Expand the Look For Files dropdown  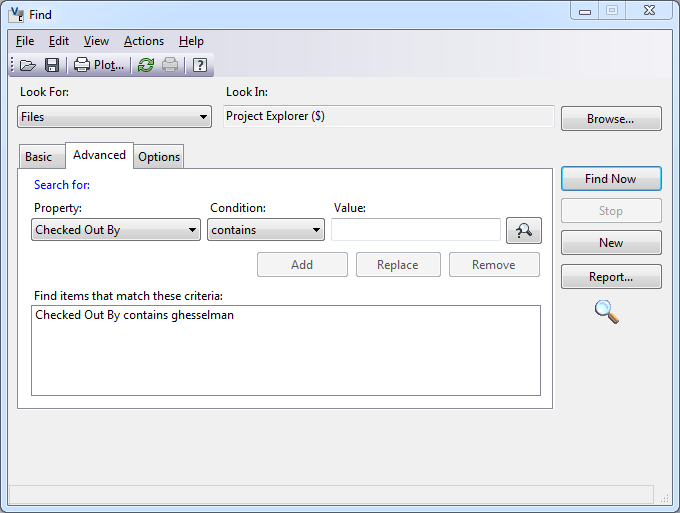114,117
